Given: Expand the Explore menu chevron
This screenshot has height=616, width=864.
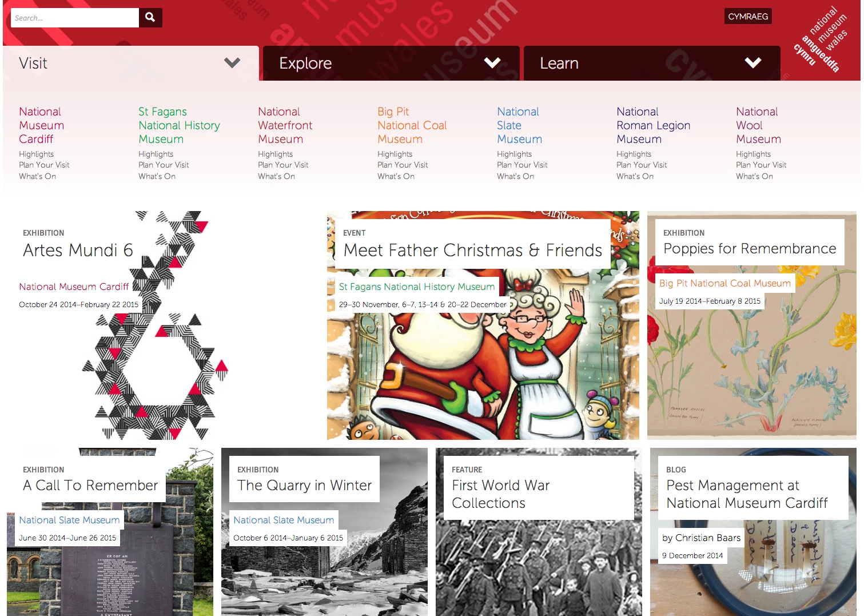Looking at the screenshot, I should [492, 63].
